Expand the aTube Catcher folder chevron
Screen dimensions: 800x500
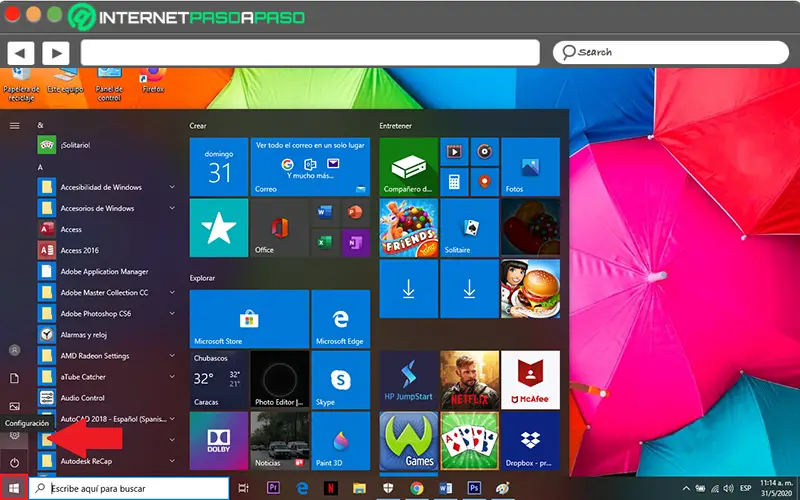click(x=172, y=377)
